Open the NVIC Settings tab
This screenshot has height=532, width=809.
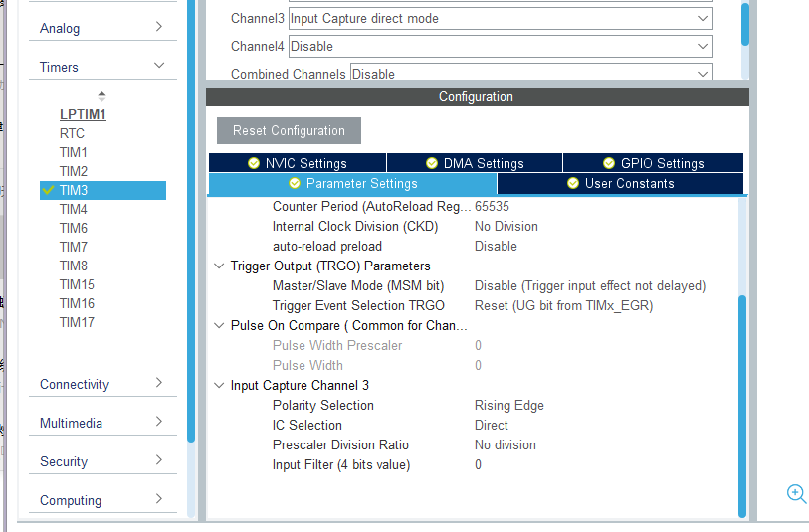(298, 163)
